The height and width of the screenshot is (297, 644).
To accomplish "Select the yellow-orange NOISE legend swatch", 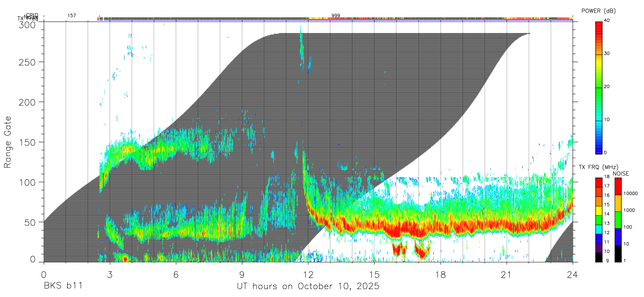I will 617,203.
